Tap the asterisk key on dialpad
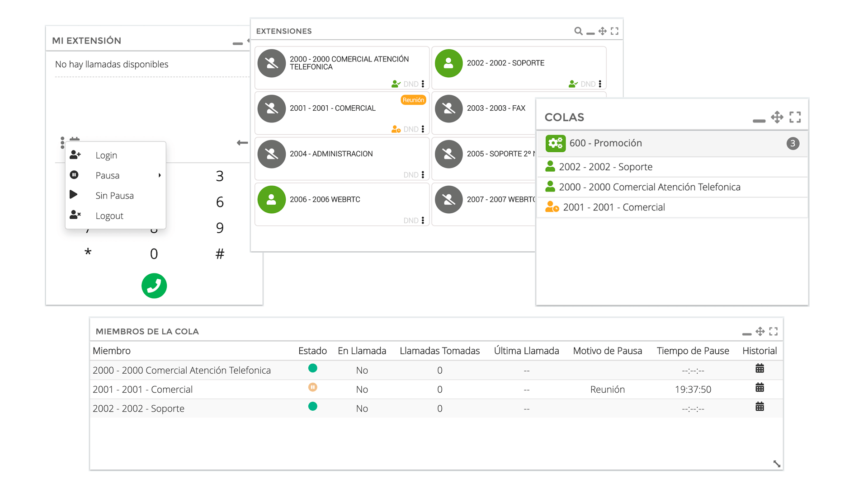Image resolution: width=868 pixels, height=488 pixels. click(88, 253)
